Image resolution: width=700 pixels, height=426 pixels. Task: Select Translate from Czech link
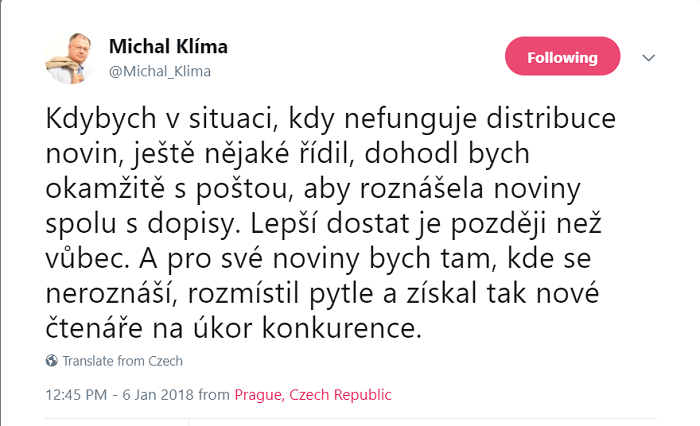coord(122,361)
